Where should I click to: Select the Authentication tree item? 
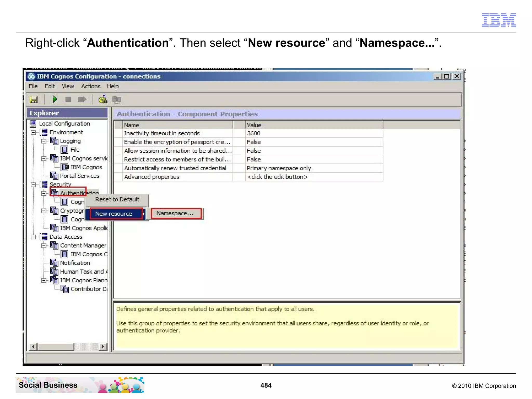[x=79, y=193]
